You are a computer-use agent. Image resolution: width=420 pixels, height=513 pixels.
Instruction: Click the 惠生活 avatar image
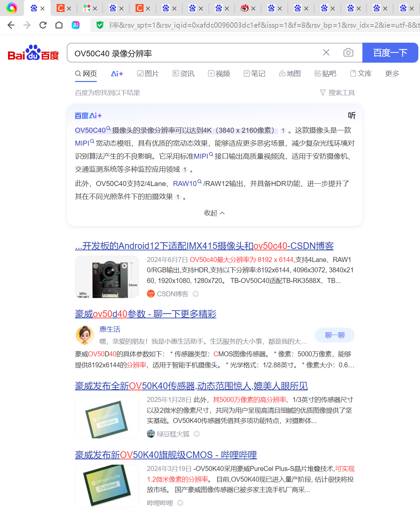pyautogui.click(x=85, y=335)
